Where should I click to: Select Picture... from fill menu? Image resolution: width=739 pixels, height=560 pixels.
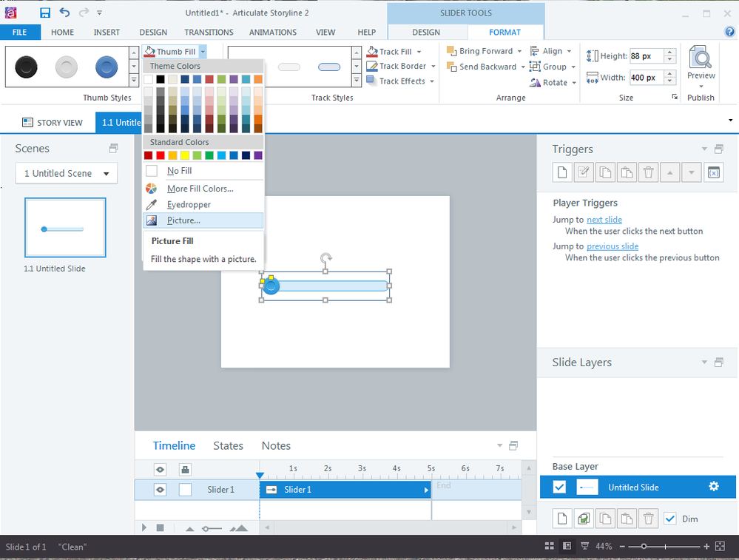(x=183, y=220)
